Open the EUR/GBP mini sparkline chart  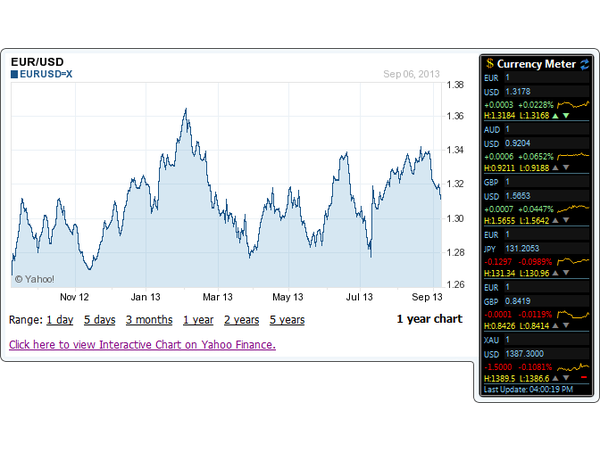click(573, 314)
